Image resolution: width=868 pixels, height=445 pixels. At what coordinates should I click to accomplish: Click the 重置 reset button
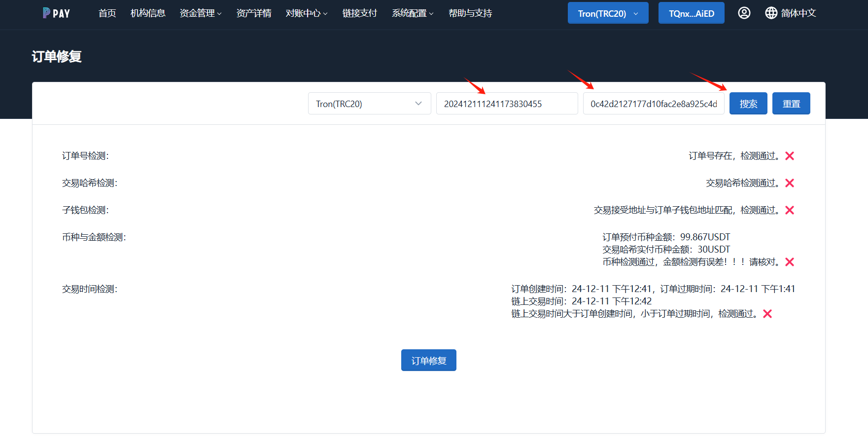pos(791,104)
